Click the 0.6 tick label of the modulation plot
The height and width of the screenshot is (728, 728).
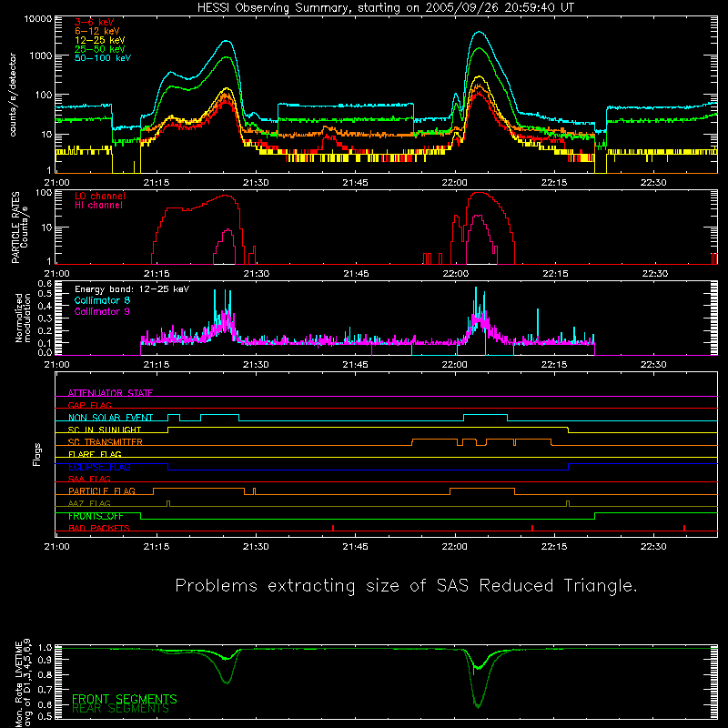tap(45, 283)
